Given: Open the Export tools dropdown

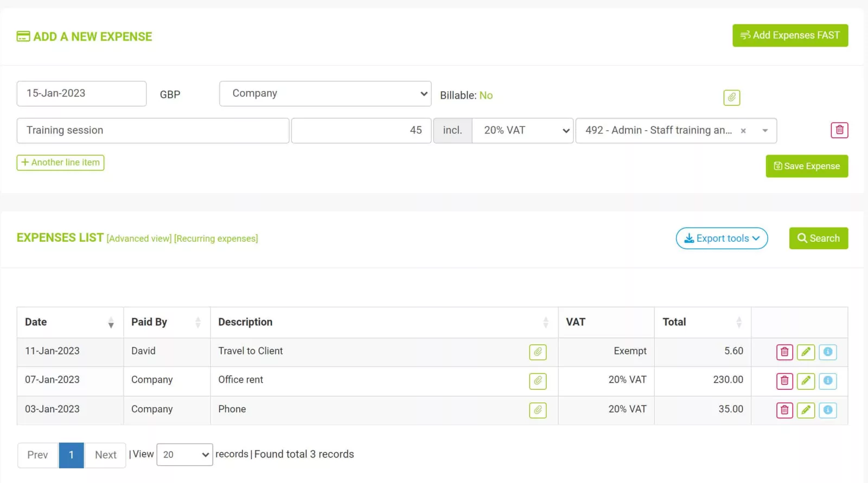Looking at the screenshot, I should [722, 238].
